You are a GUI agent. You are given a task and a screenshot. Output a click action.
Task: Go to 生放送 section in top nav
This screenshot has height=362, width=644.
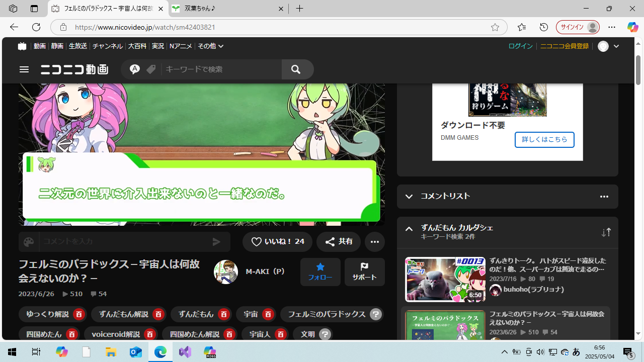pyautogui.click(x=78, y=46)
